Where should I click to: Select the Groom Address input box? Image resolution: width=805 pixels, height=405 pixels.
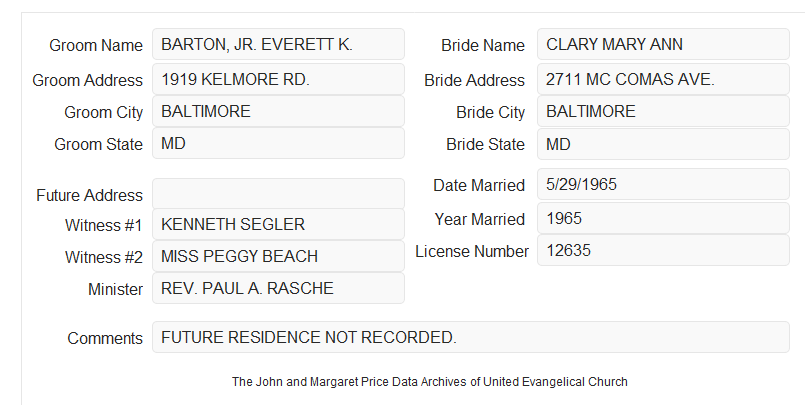point(278,79)
